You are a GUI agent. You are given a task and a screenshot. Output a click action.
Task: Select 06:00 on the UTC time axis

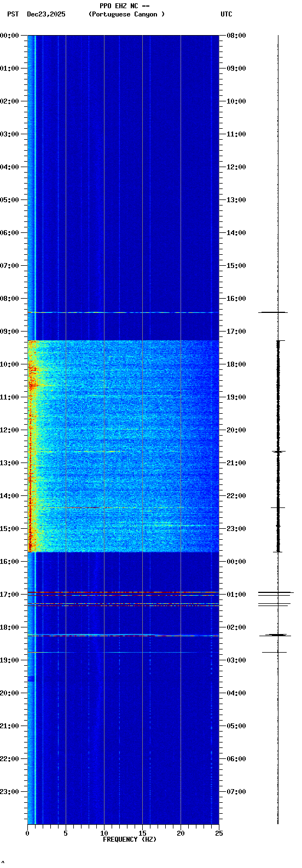(x=236, y=759)
